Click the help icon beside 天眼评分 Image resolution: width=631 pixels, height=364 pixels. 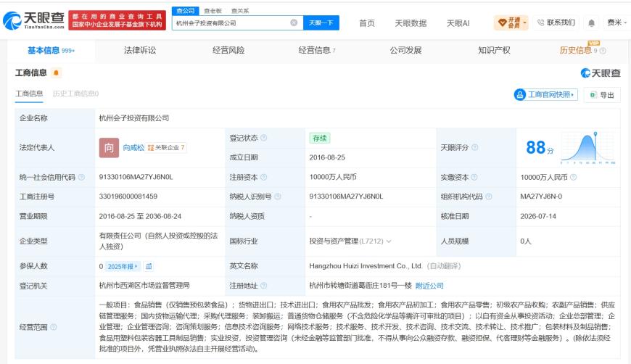click(475, 147)
